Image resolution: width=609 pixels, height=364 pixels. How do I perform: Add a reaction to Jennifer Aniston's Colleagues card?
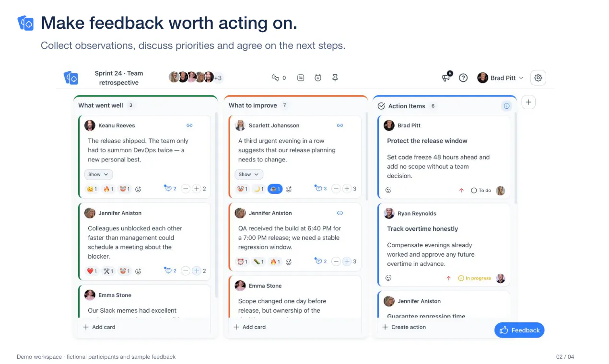138,271
